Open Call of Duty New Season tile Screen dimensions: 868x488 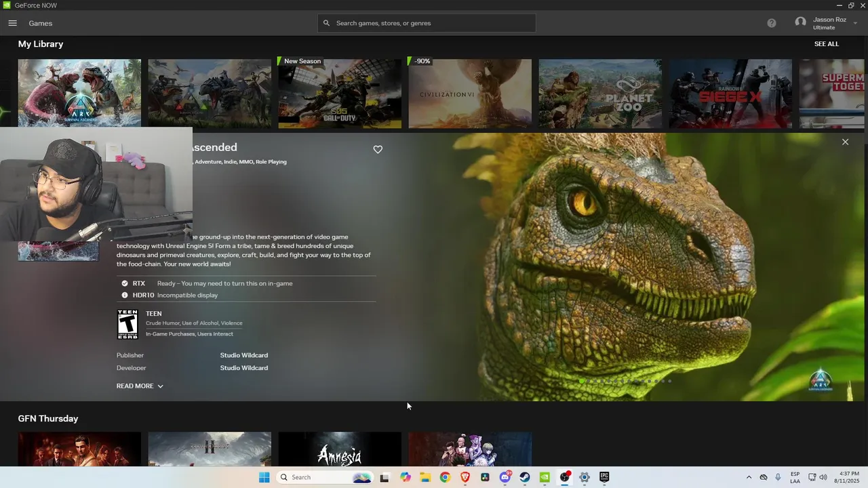[x=340, y=94]
